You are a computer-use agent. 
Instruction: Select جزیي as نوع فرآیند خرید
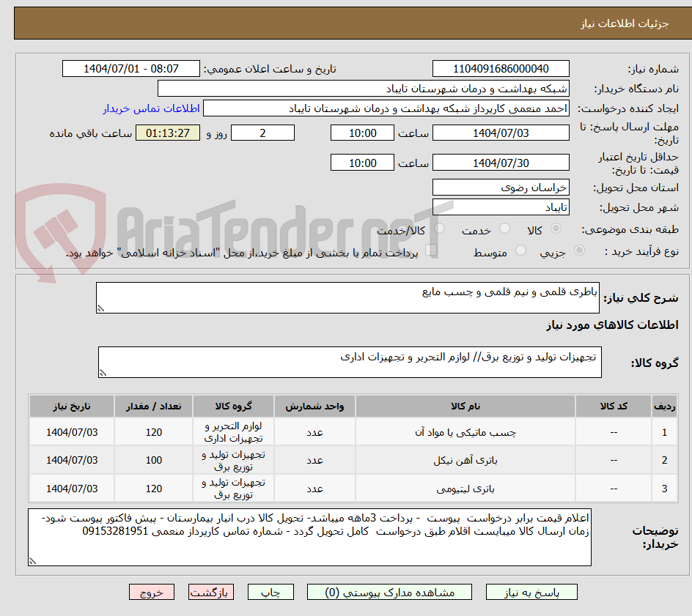[579, 251]
